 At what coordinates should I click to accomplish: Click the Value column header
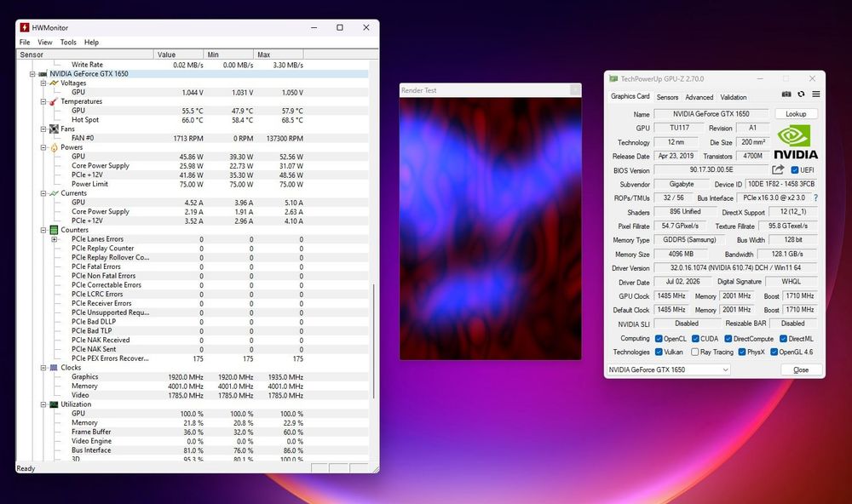179,54
